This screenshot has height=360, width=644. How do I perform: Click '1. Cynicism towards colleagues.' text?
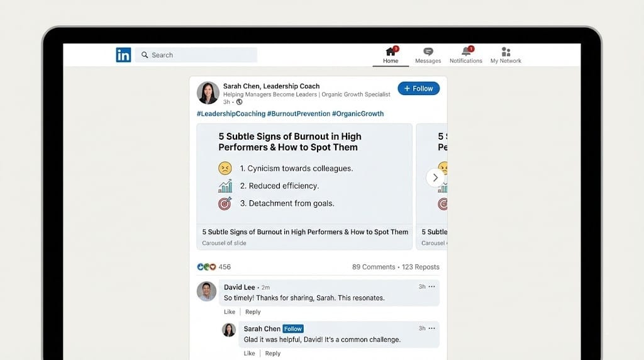(297, 169)
